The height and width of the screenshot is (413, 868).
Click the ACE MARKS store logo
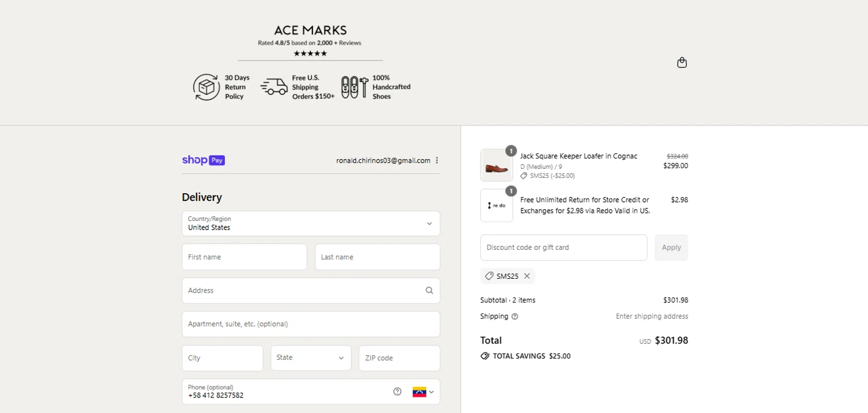310,30
